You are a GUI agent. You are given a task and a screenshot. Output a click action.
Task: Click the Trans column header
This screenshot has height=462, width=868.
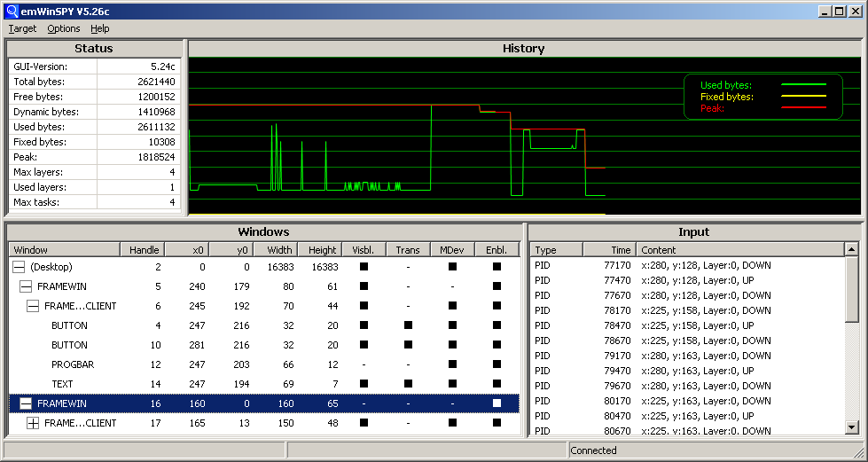coord(409,250)
